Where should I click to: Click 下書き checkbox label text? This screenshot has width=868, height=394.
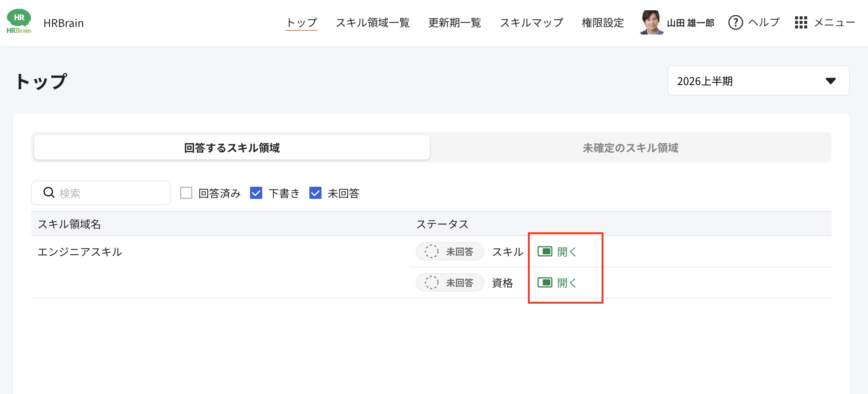pos(284,193)
